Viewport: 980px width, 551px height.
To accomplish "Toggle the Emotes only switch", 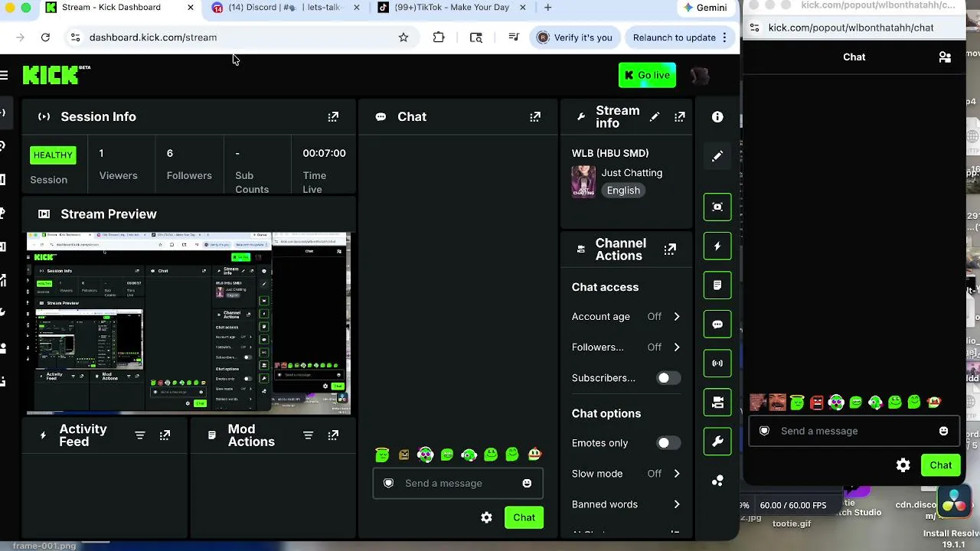I will [x=668, y=443].
